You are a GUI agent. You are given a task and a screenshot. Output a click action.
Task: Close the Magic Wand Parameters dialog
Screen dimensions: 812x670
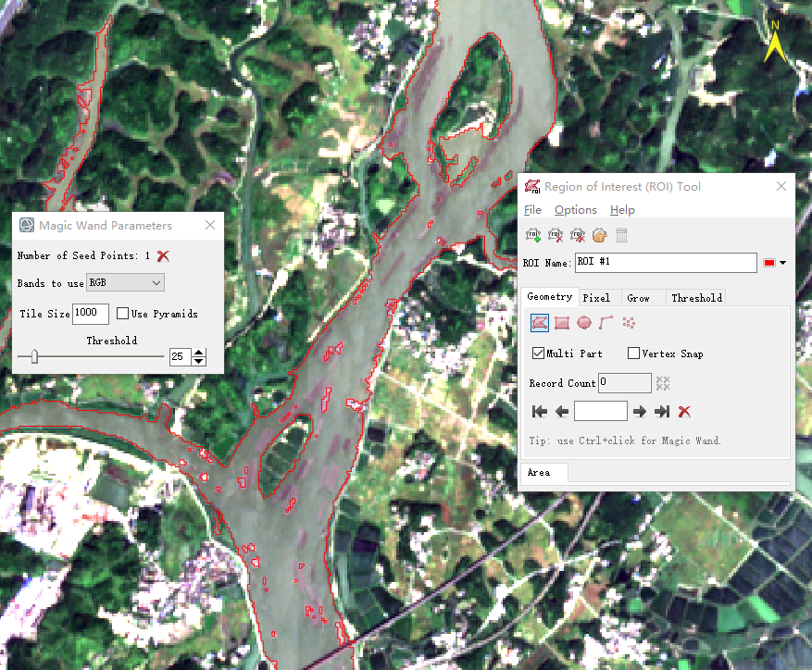210,225
